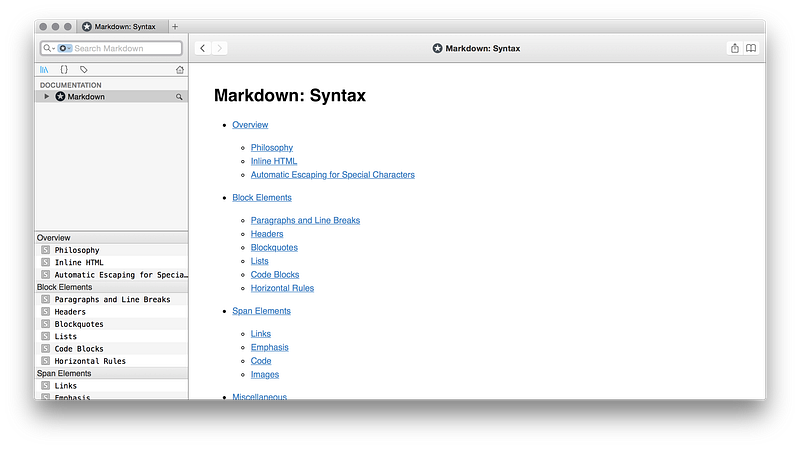Switch to the curly braces types icon

tap(64, 69)
